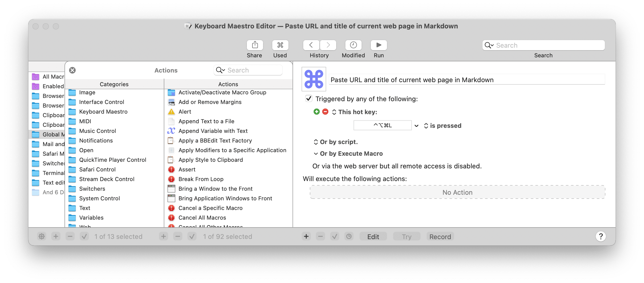This screenshot has height=283, width=644.
Task: Click the No Action drop area
Action: [x=457, y=192]
